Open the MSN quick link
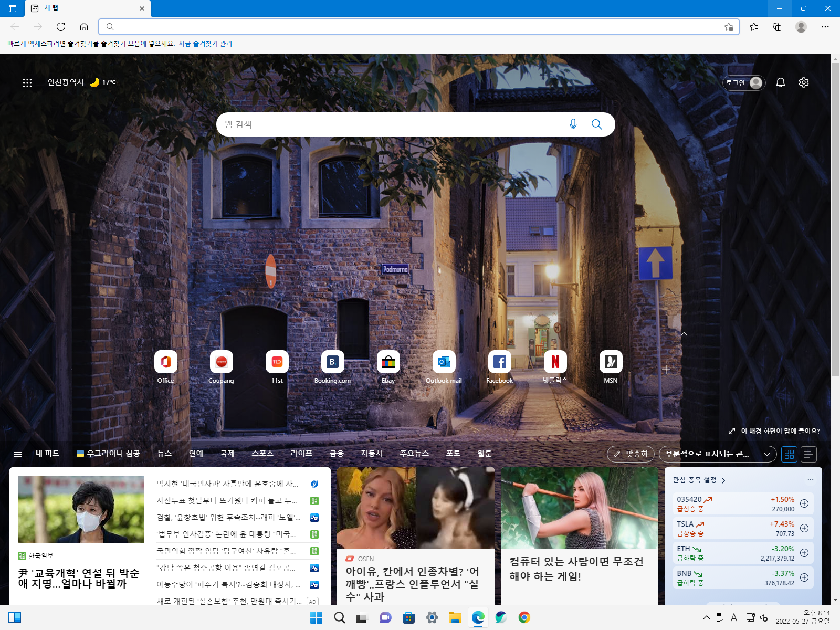 pyautogui.click(x=611, y=367)
